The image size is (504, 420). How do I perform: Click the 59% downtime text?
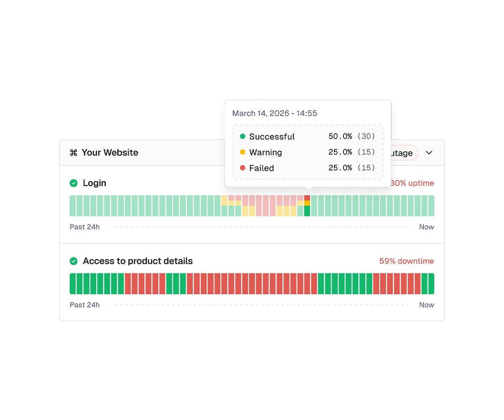point(407,261)
